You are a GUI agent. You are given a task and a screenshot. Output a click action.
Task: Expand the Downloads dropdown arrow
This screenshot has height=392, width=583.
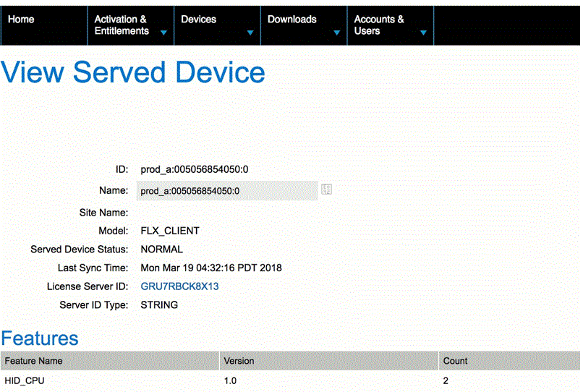337,33
